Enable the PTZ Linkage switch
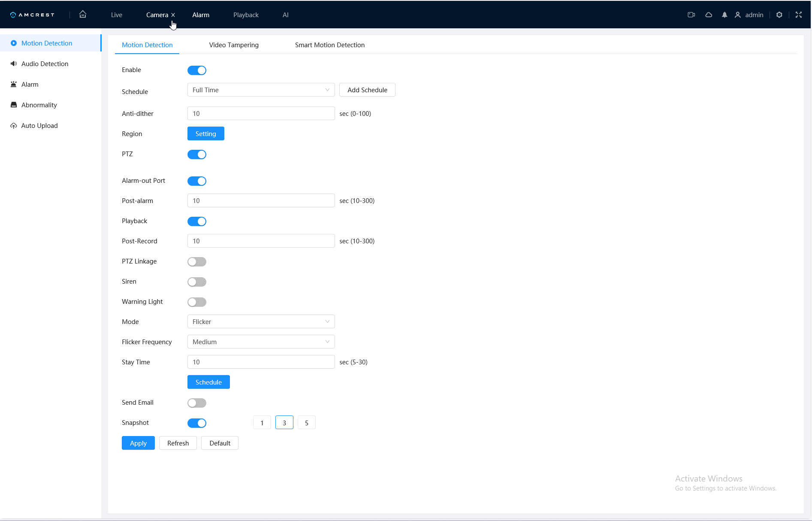812x521 pixels. pyautogui.click(x=197, y=262)
